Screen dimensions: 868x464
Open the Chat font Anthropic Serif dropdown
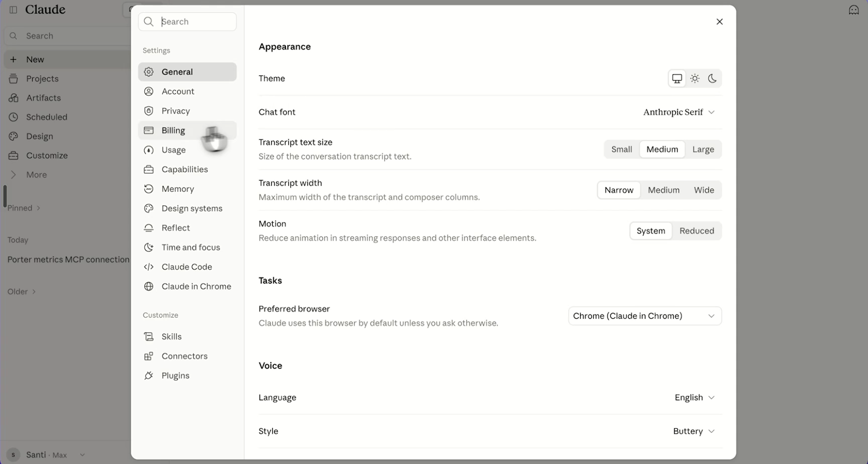point(679,112)
